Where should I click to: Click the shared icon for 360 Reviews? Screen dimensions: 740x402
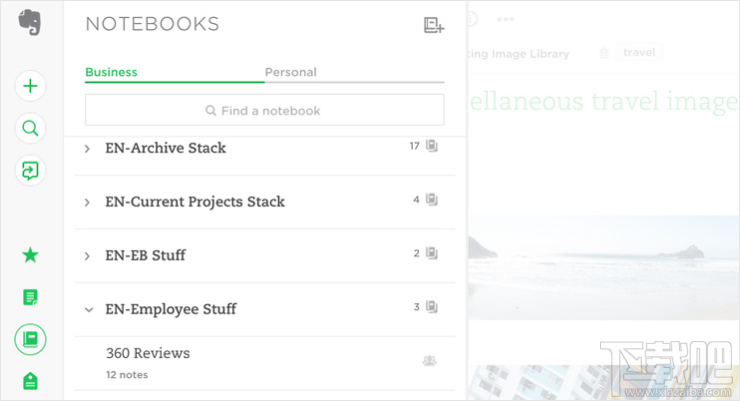[x=430, y=361]
